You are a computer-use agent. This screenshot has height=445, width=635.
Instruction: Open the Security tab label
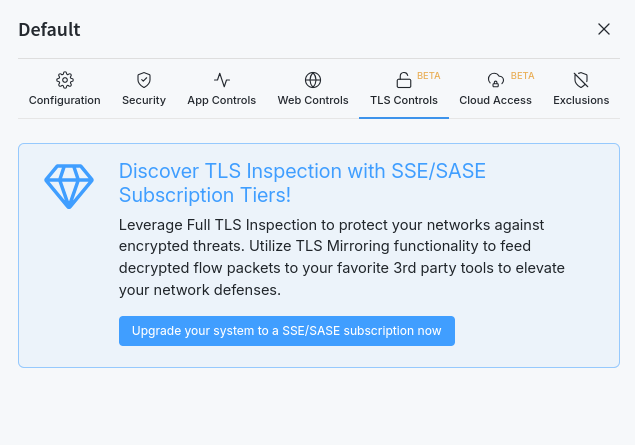[x=144, y=100]
